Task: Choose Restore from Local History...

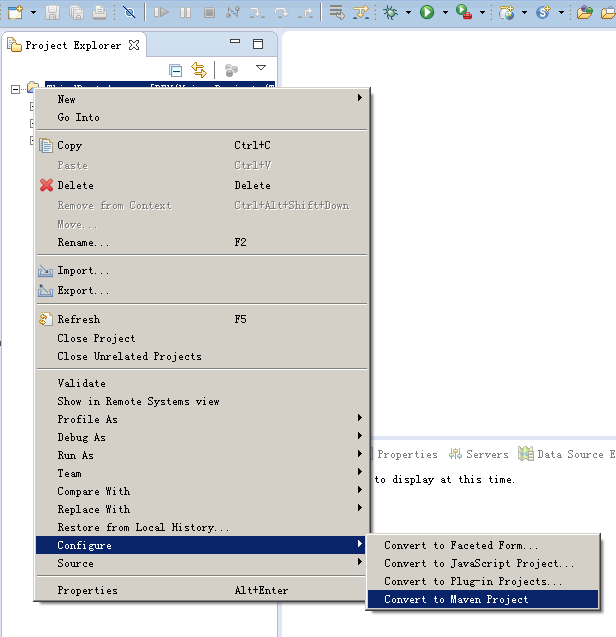Action: (x=202, y=527)
